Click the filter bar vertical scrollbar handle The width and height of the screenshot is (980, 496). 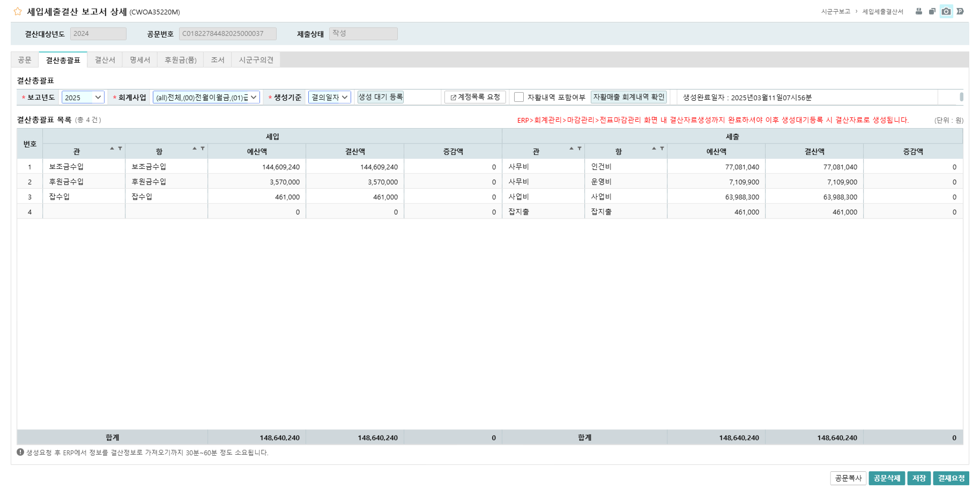(961, 97)
